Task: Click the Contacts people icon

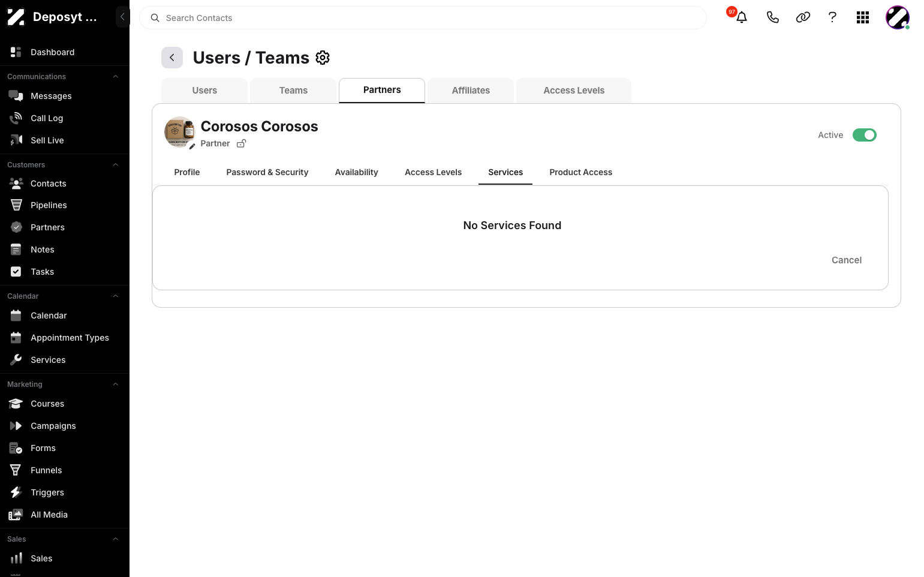Action: coord(16,184)
